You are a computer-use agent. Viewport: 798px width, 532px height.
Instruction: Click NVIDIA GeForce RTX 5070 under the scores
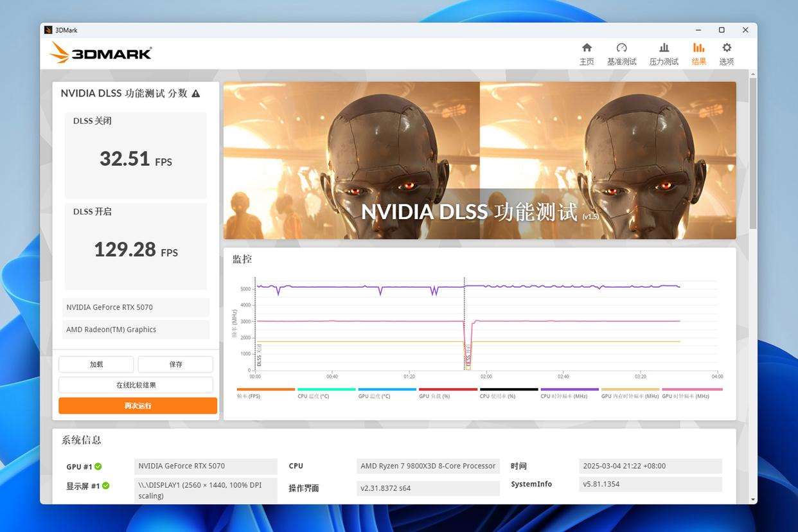pos(136,307)
